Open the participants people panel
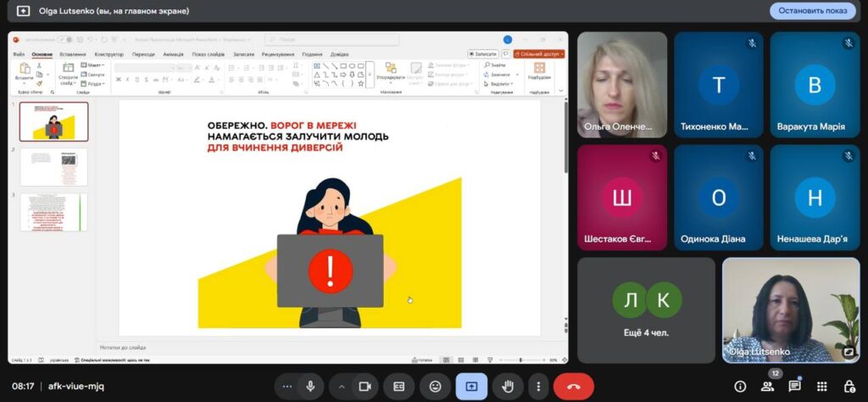Viewport: 868px width, 402px height. [x=767, y=386]
